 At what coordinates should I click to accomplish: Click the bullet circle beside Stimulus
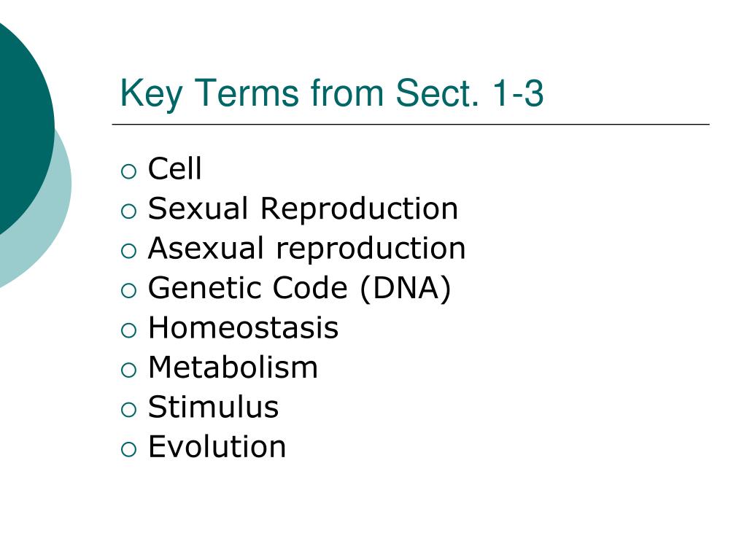[128, 410]
